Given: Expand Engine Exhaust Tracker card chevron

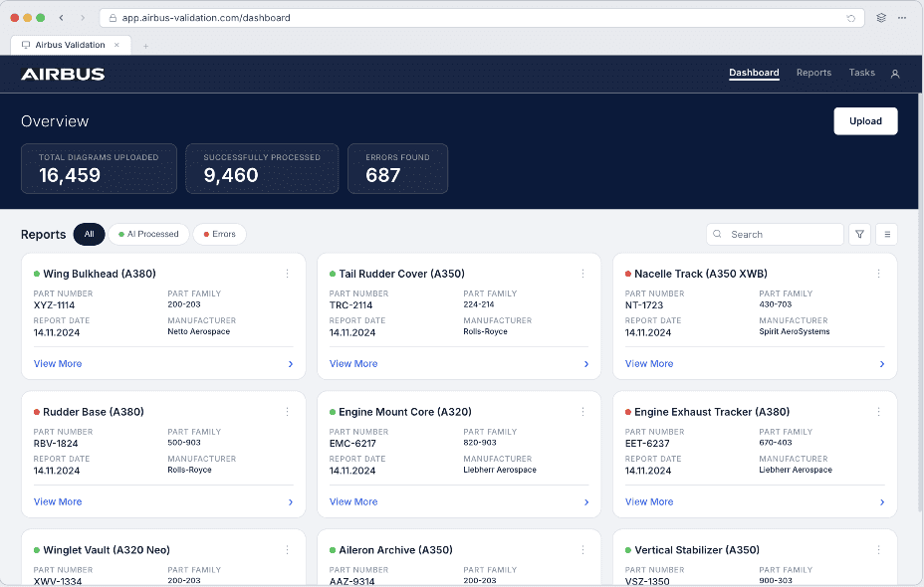Looking at the screenshot, I should click(882, 502).
